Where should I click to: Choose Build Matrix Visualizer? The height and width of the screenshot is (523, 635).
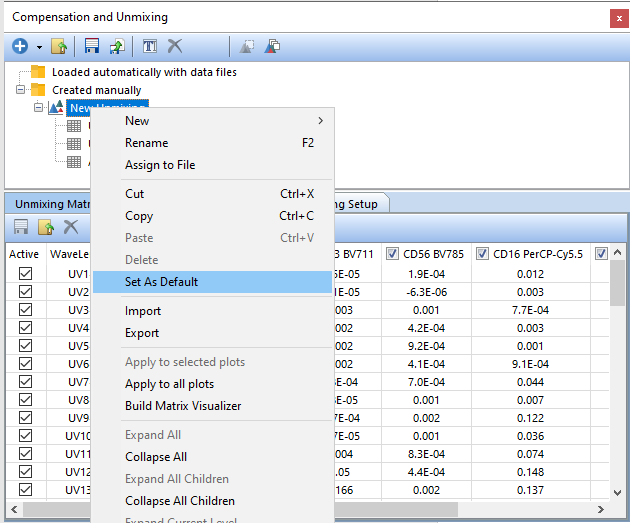point(212,406)
